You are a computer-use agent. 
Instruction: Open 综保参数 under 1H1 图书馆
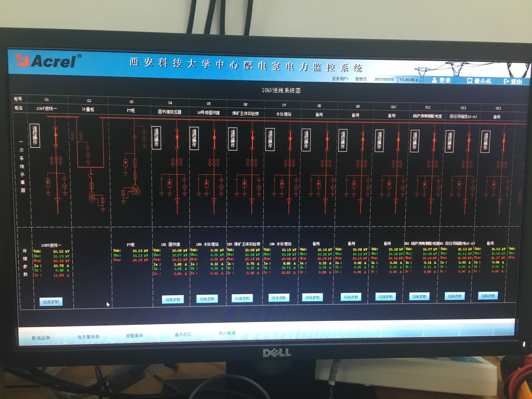coord(173,299)
